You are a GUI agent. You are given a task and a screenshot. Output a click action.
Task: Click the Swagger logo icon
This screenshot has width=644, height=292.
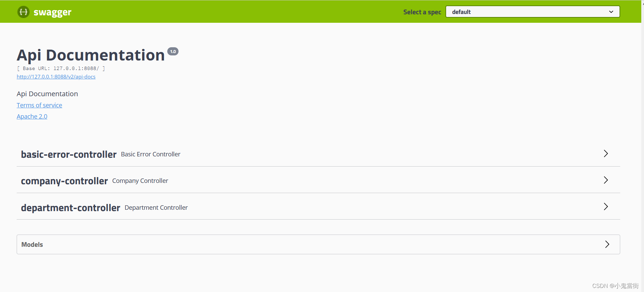23,12
